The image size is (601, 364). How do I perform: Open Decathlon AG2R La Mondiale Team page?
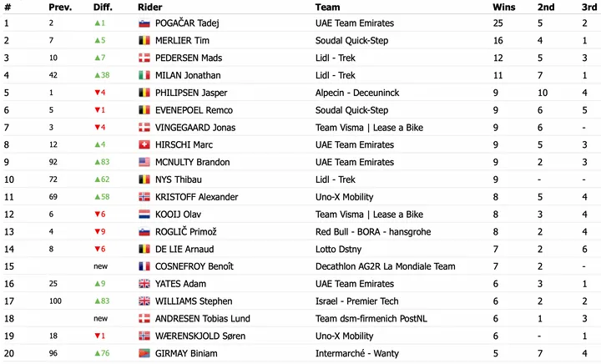coord(385,266)
